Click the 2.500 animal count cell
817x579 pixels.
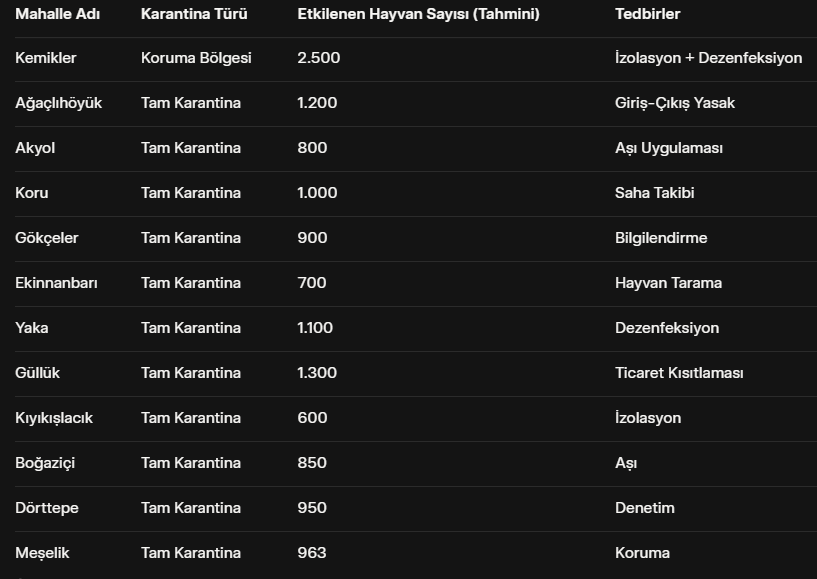(x=319, y=58)
